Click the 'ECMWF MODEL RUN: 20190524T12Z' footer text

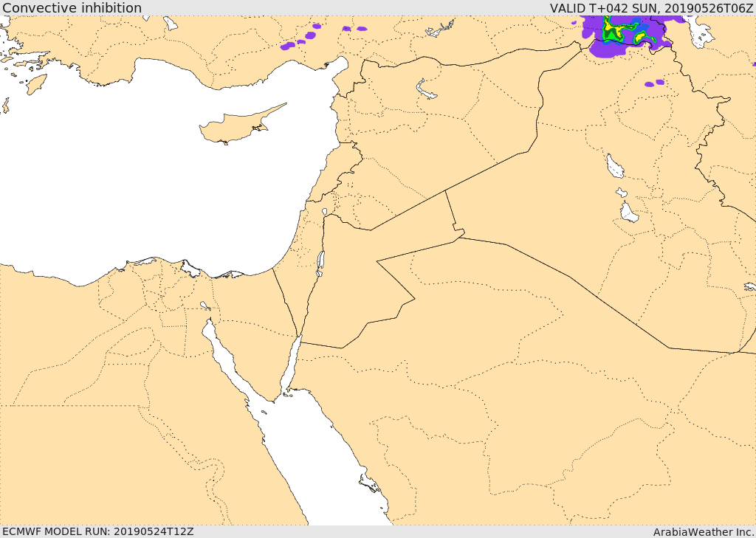point(98,531)
